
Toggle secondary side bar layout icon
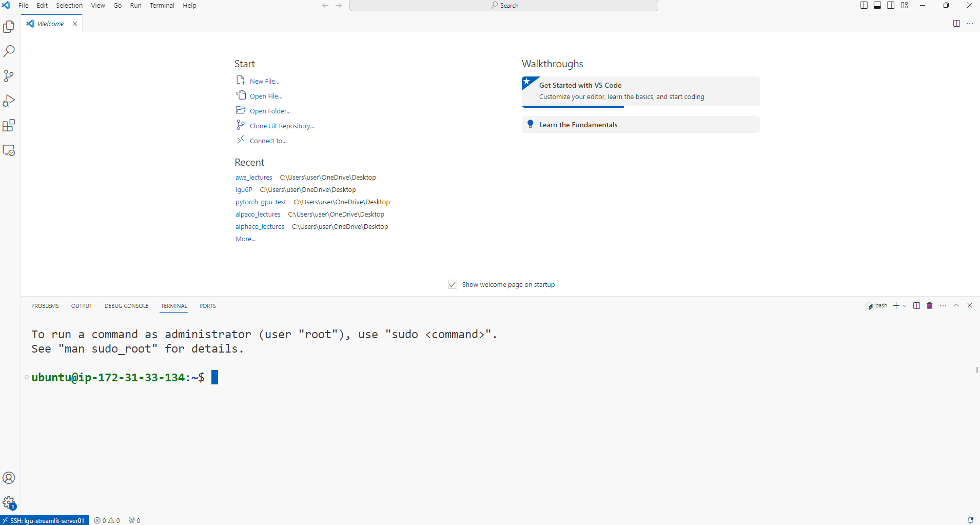[x=891, y=5]
